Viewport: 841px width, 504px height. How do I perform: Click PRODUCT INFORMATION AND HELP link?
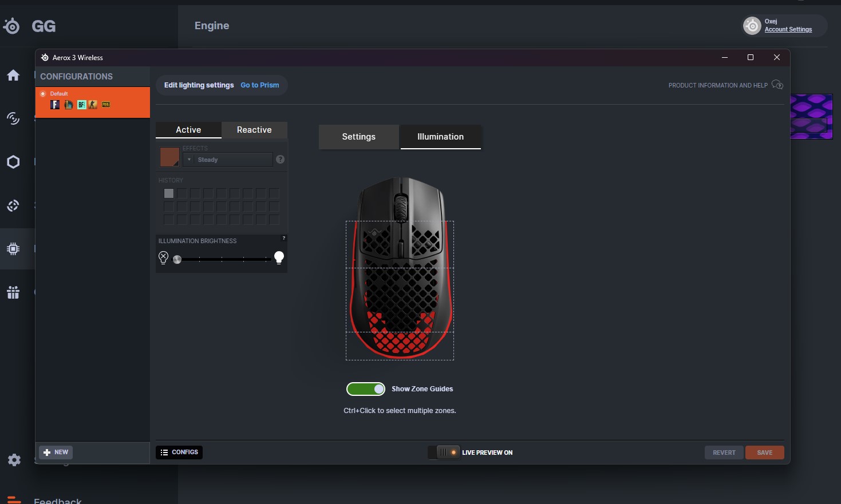tap(718, 85)
